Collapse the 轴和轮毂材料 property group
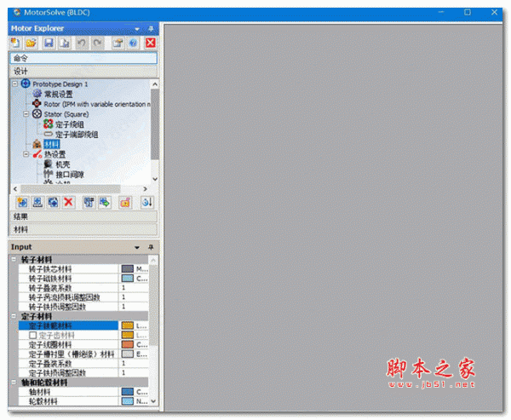The height and width of the screenshot is (420, 511). click(x=14, y=383)
